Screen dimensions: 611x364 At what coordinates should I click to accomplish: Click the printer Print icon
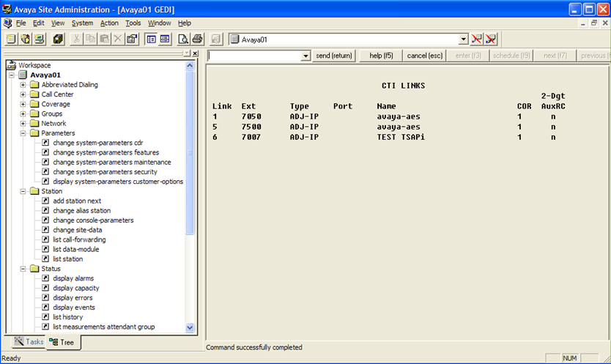pyautogui.click(x=197, y=39)
